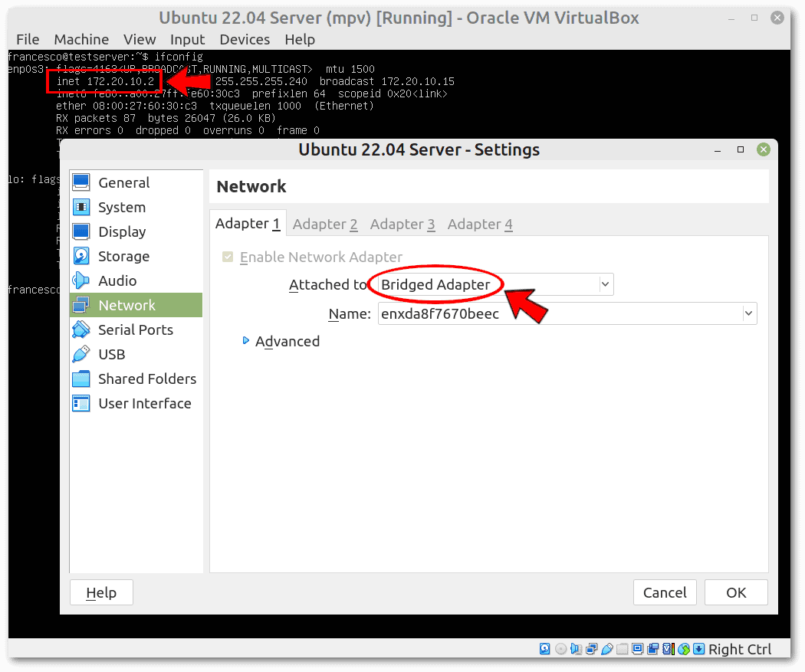Open the adapter Name dropdown
This screenshot has width=805, height=672.
[x=567, y=313]
